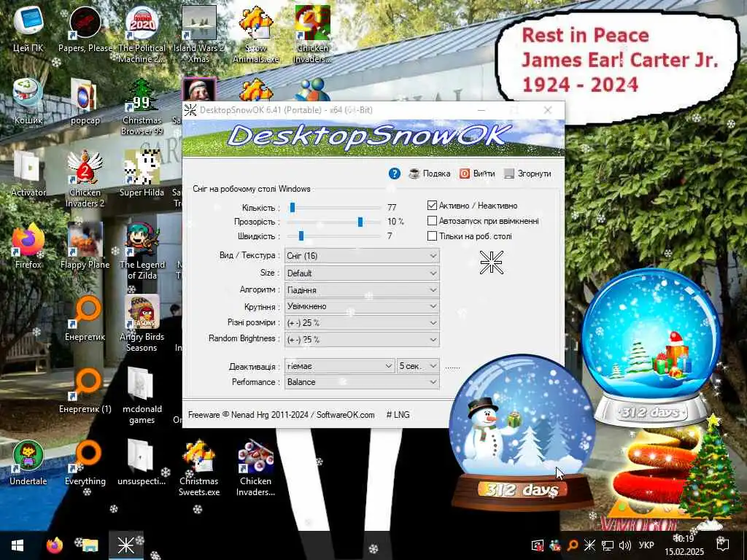Screen dimensions: 747x560
Task: Click Згорнути to minimize to tray
Action: click(527, 174)
